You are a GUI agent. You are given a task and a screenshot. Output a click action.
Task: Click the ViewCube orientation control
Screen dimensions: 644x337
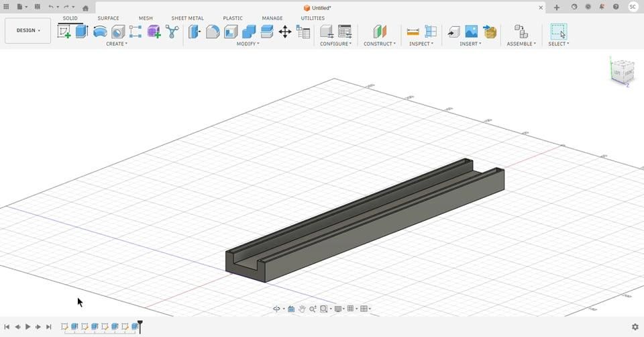[623, 72]
